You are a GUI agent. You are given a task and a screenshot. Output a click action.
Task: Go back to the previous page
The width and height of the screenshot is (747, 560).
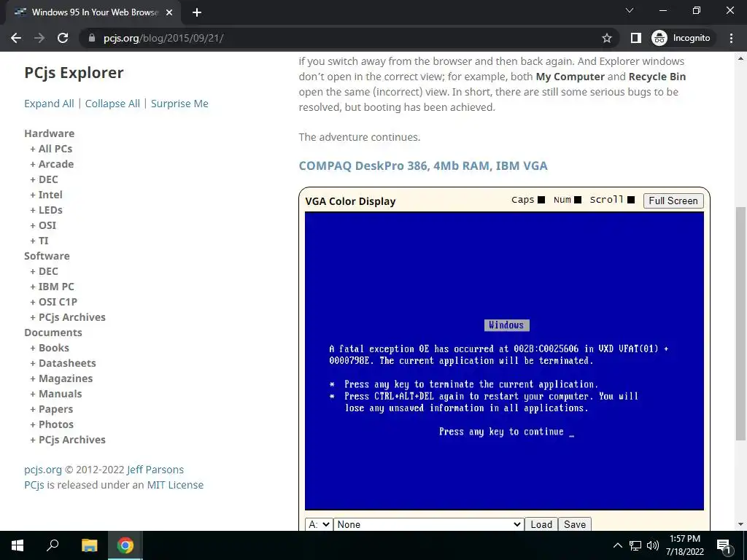point(16,38)
